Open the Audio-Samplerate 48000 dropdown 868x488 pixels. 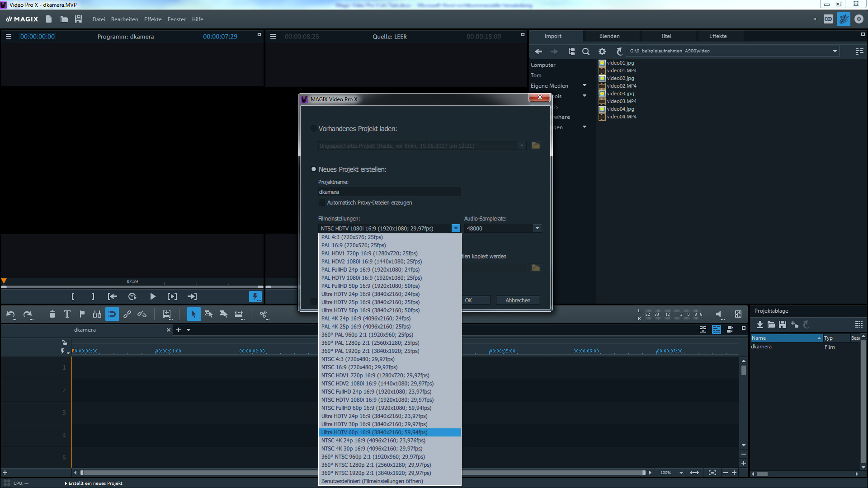(x=537, y=229)
